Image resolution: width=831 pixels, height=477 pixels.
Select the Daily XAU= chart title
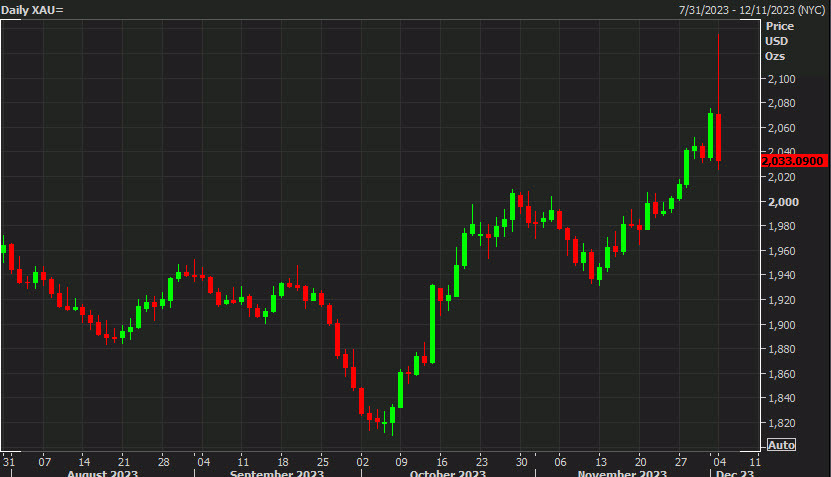pos(32,10)
